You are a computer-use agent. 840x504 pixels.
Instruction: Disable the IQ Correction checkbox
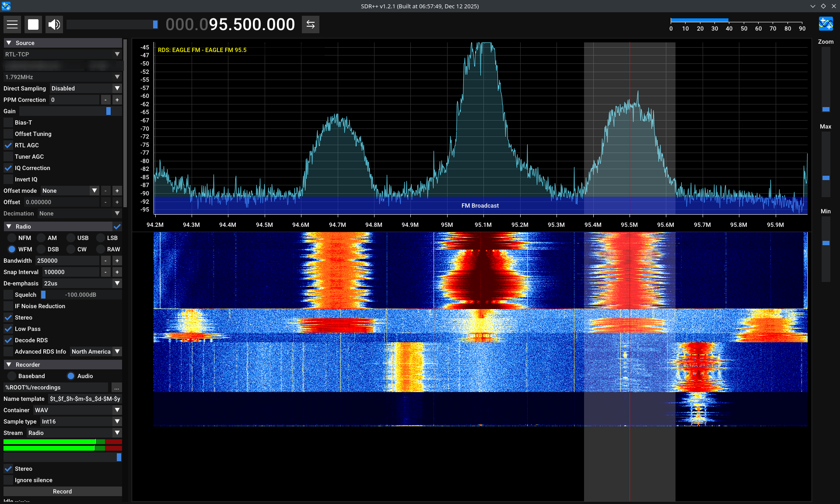[8, 168]
